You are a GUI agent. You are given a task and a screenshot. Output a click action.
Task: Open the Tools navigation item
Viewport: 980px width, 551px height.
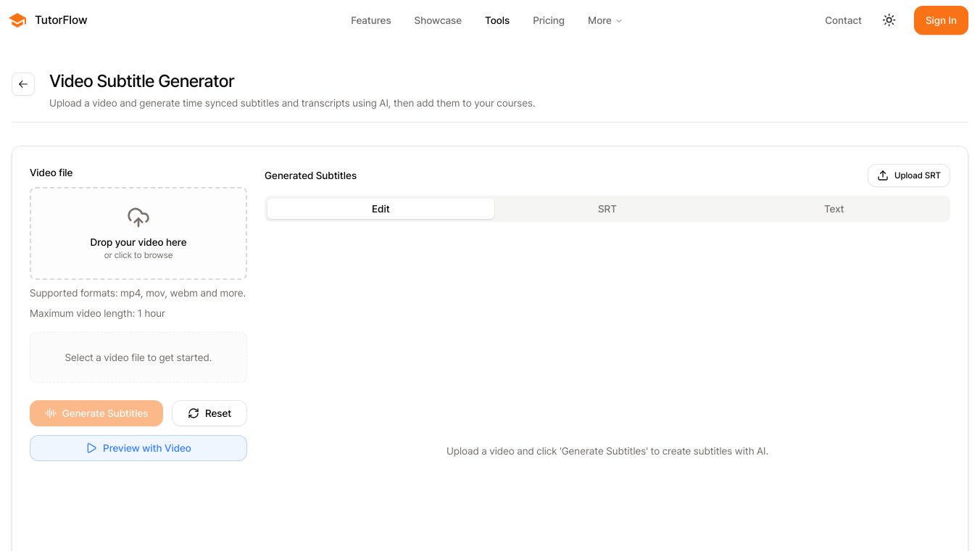point(497,20)
